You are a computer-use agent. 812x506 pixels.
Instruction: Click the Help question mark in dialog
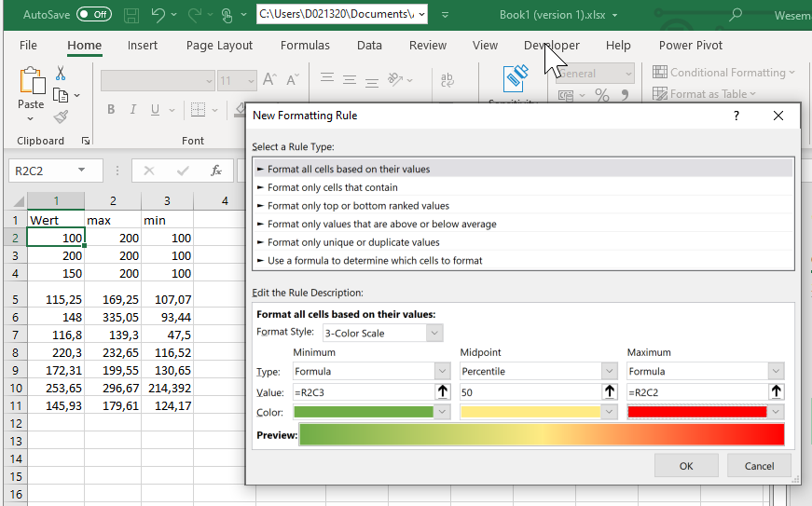point(736,116)
